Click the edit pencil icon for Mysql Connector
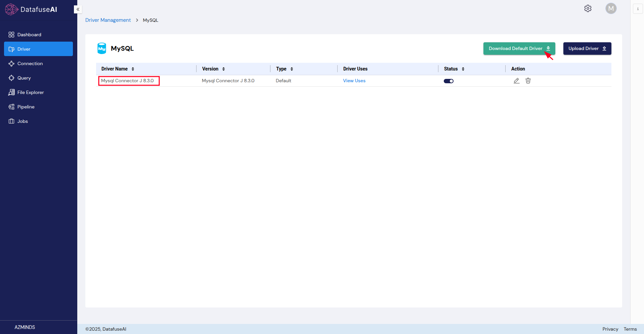 [x=516, y=81]
